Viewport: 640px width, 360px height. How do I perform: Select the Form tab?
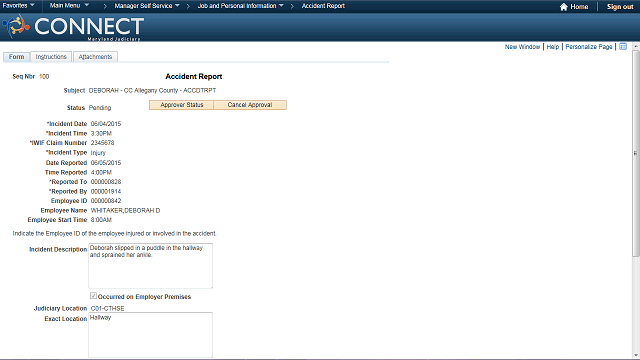[16, 57]
